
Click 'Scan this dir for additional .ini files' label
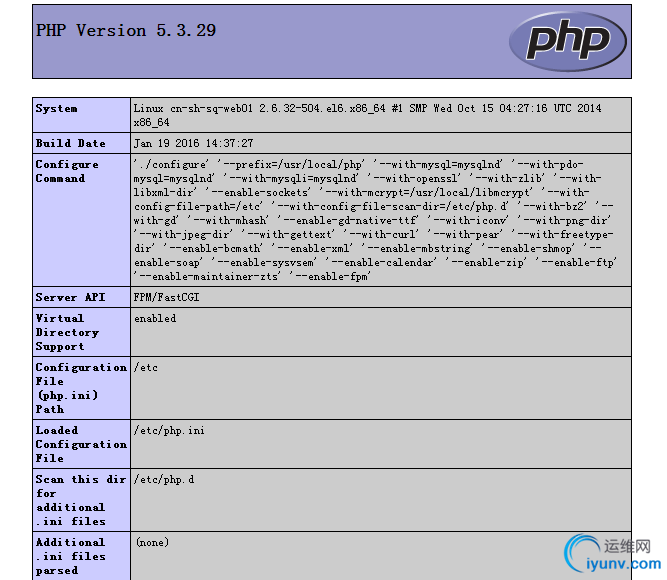(81, 500)
